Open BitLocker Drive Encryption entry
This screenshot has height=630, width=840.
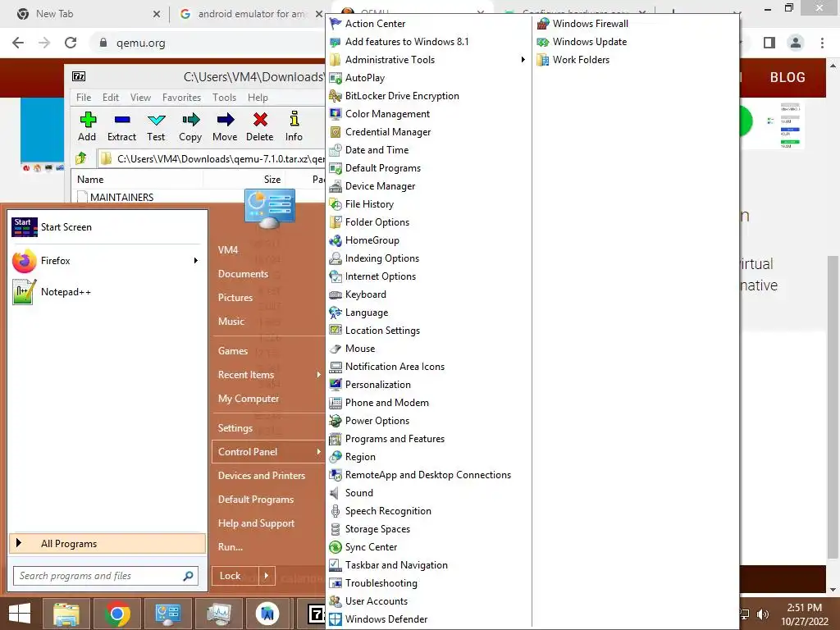402,96
